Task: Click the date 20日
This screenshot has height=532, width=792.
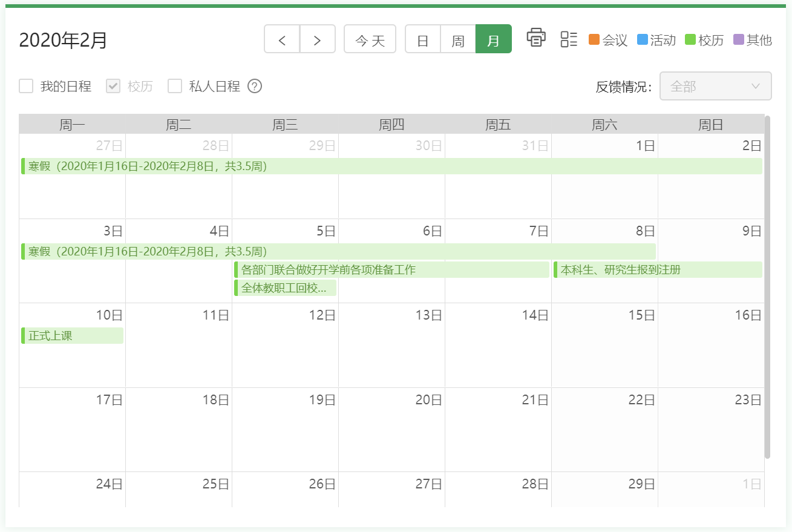Action: click(429, 399)
